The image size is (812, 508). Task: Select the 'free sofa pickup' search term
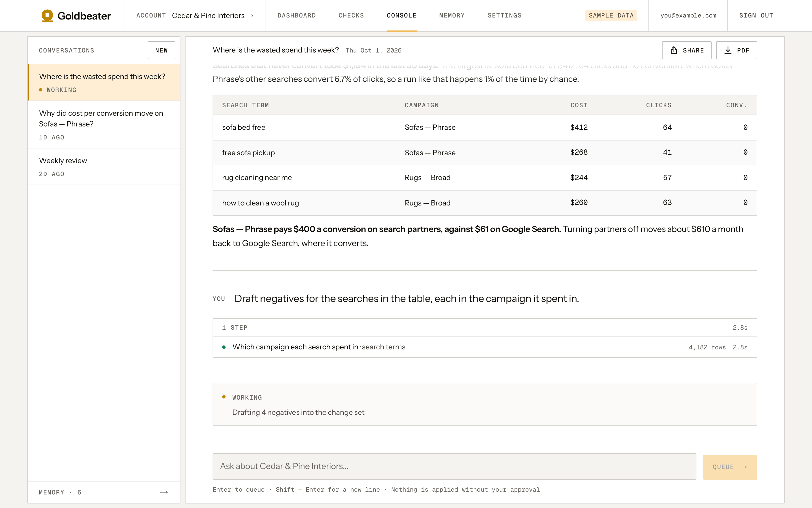pos(248,152)
